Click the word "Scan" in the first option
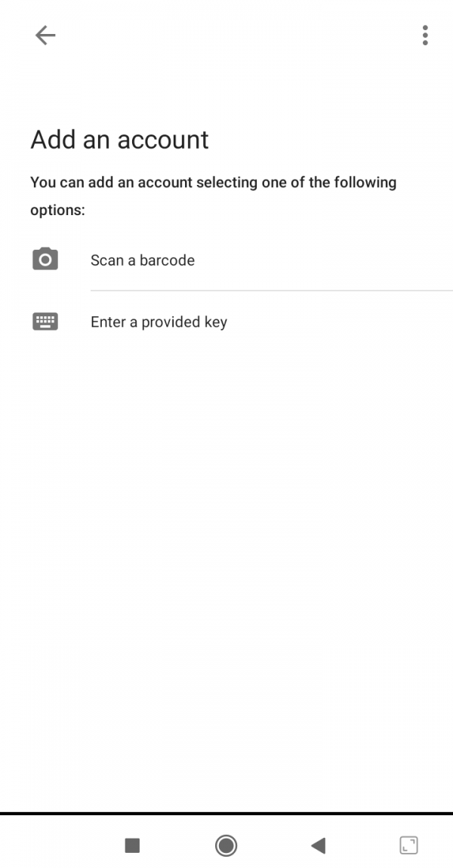The image size is (453, 868). [x=107, y=260]
